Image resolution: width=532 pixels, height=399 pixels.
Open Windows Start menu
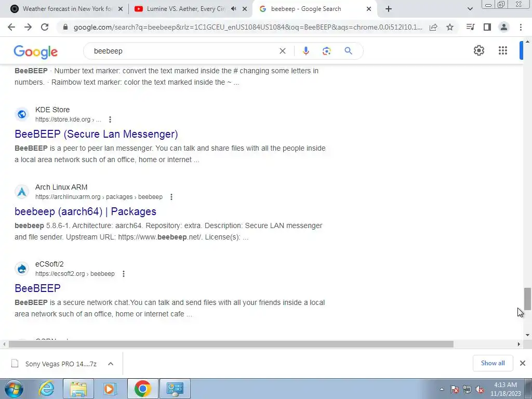14,389
